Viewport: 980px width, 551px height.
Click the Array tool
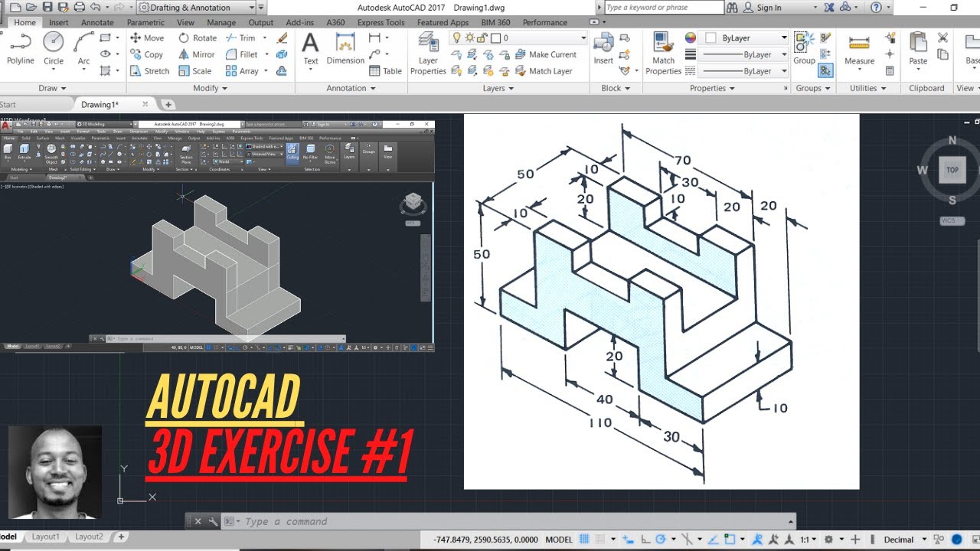pyautogui.click(x=242, y=71)
